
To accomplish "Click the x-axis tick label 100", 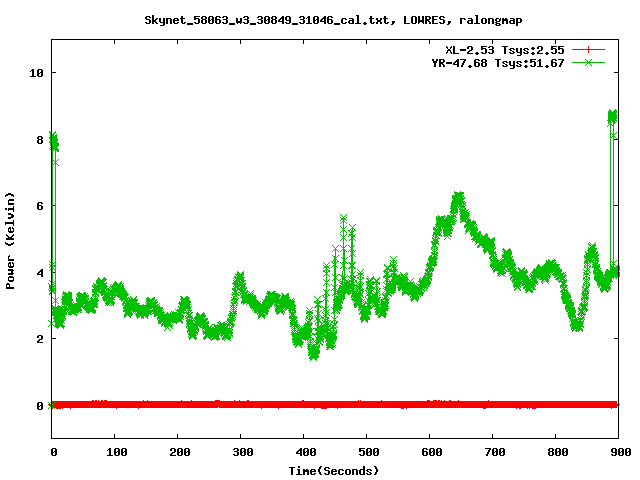I will [x=117, y=452].
